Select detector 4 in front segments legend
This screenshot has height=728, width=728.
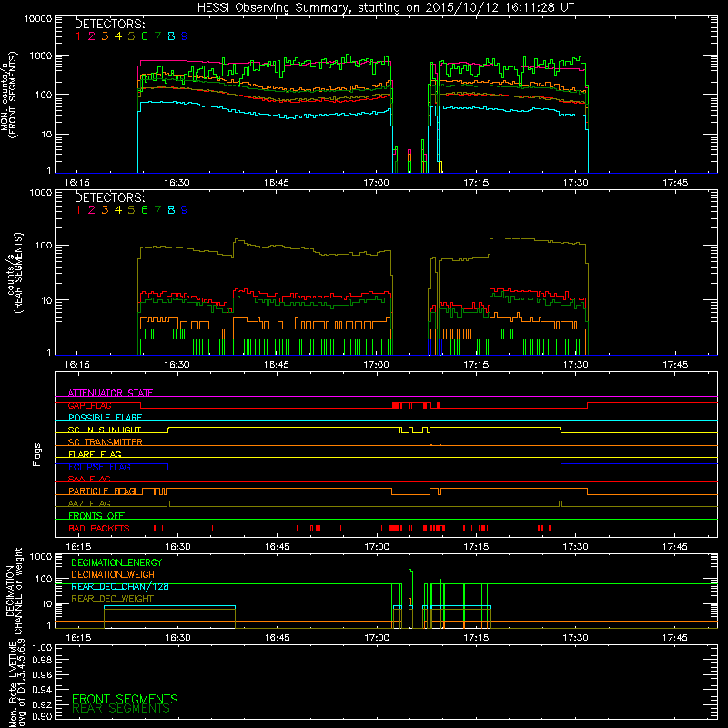[118, 36]
